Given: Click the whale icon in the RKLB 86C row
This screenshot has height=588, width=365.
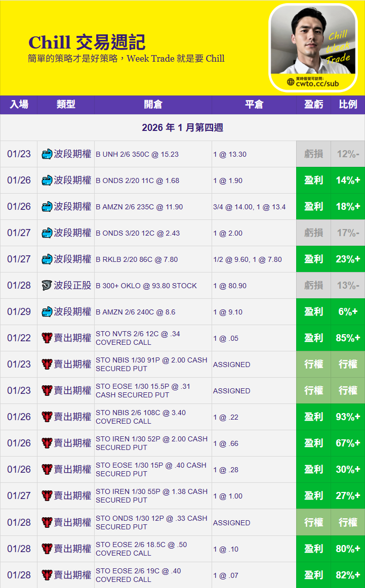Looking at the screenshot, I should (x=47, y=259).
